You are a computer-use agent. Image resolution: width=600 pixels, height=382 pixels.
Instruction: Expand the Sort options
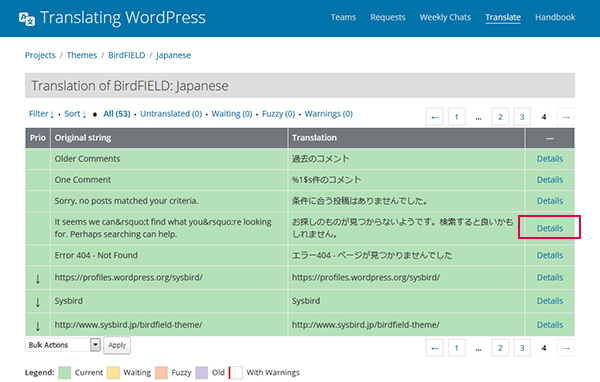(75, 114)
